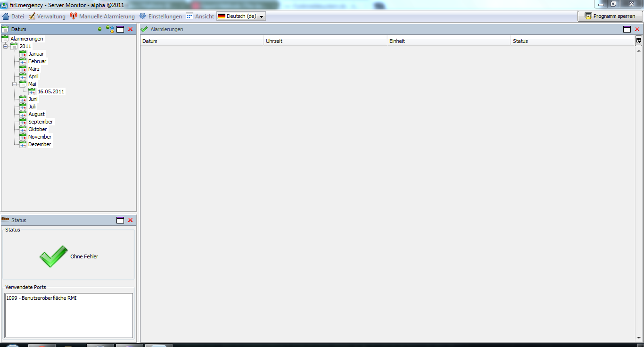The height and width of the screenshot is (347, 644).
Task: Maximize the Status panel
Action: [120, 220]
